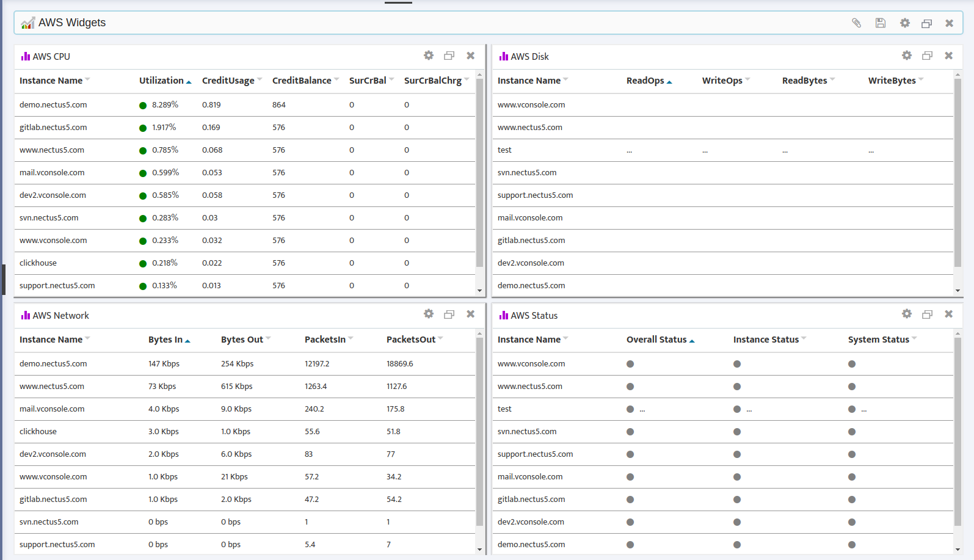974x560 pixels.
Task: Close the AWS Disk widget
Action: pos(949,56)
